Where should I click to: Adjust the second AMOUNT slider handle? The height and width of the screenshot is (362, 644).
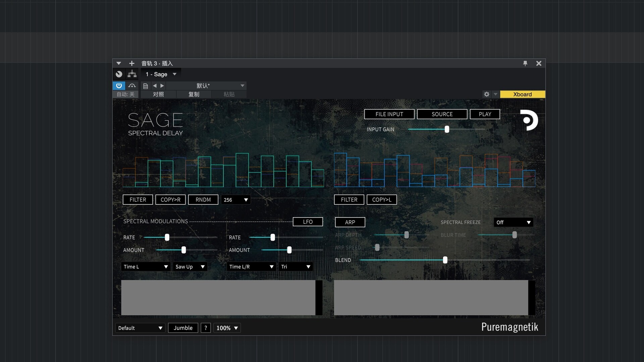pos(289,250)
